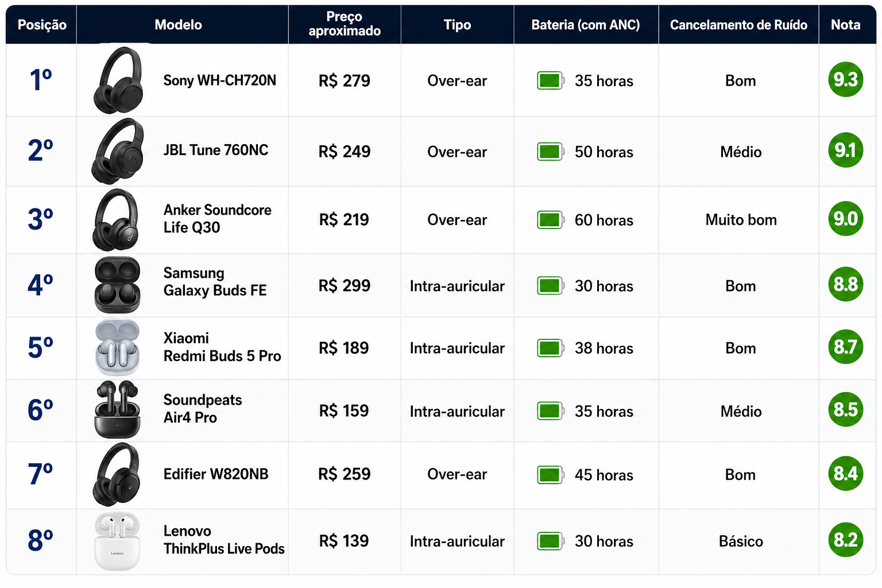Select "Bom" in the Edifier W820NB row
This screenshot has width=882, height=588.
pyautogui.click(x=740, y=475)
